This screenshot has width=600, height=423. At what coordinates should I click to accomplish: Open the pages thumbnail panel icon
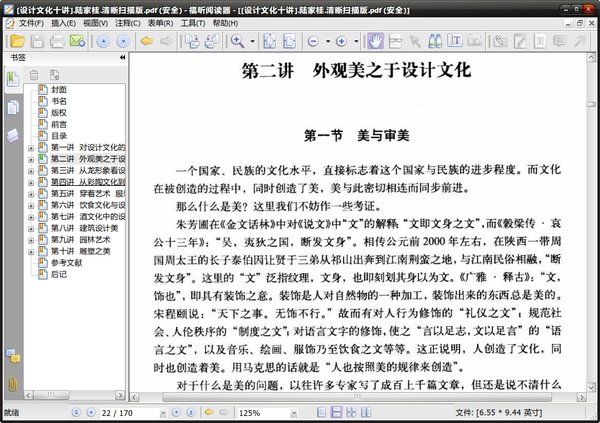13,107
